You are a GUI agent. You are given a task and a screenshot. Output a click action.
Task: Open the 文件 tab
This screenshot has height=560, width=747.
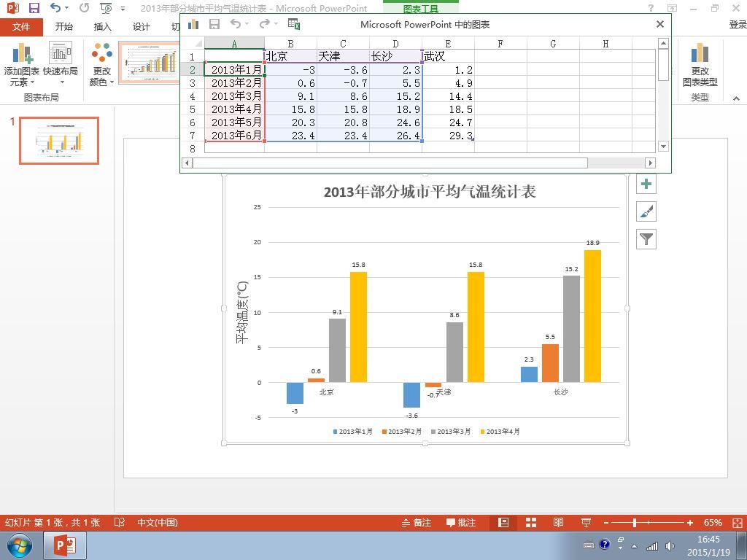[21, 27]
